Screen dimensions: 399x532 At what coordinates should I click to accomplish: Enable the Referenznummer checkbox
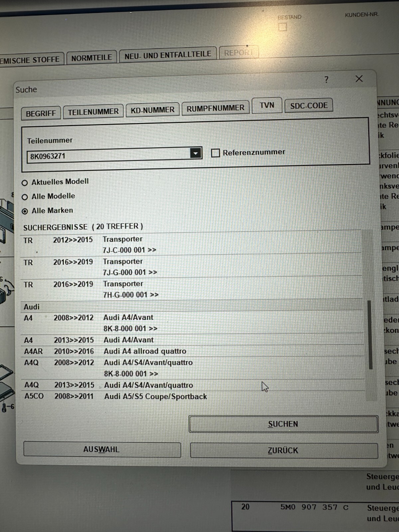(215, 153)
